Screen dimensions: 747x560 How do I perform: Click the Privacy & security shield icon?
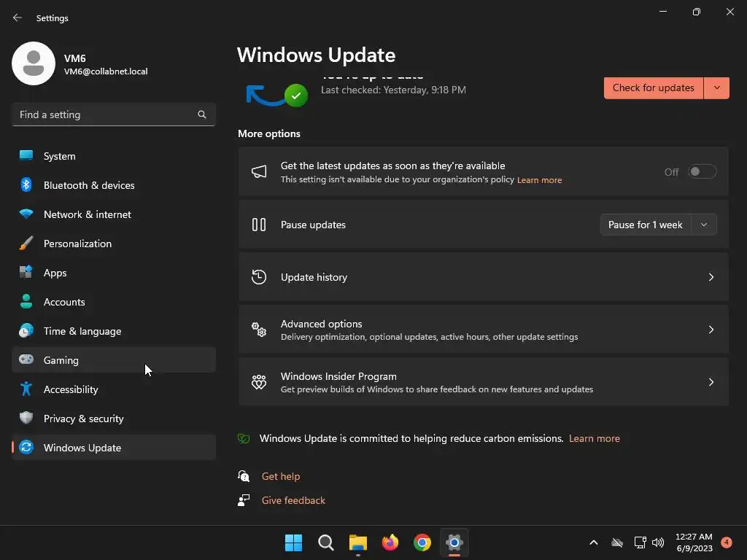point(26,418)
